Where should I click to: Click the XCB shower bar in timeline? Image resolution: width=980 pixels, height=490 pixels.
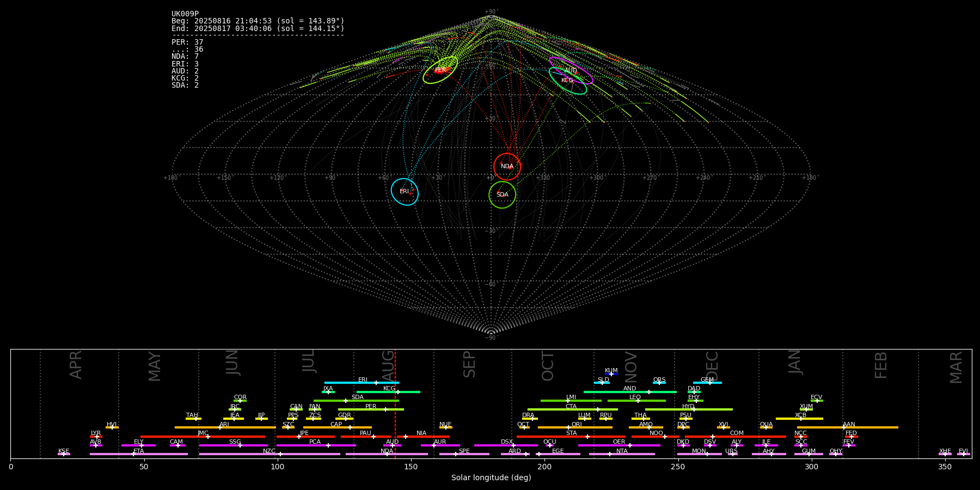pyautogui.click(x=799, y=419)
